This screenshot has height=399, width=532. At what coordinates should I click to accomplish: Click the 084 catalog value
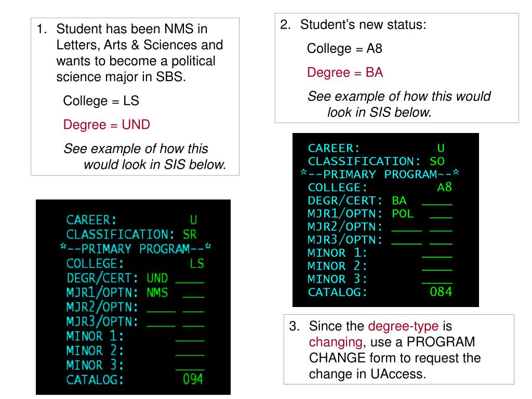pos(441,292)
